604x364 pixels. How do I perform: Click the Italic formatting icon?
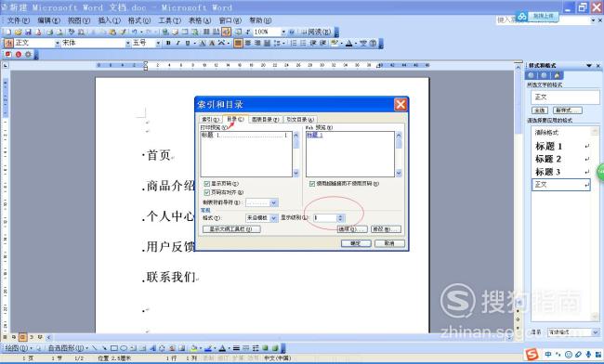178,43
